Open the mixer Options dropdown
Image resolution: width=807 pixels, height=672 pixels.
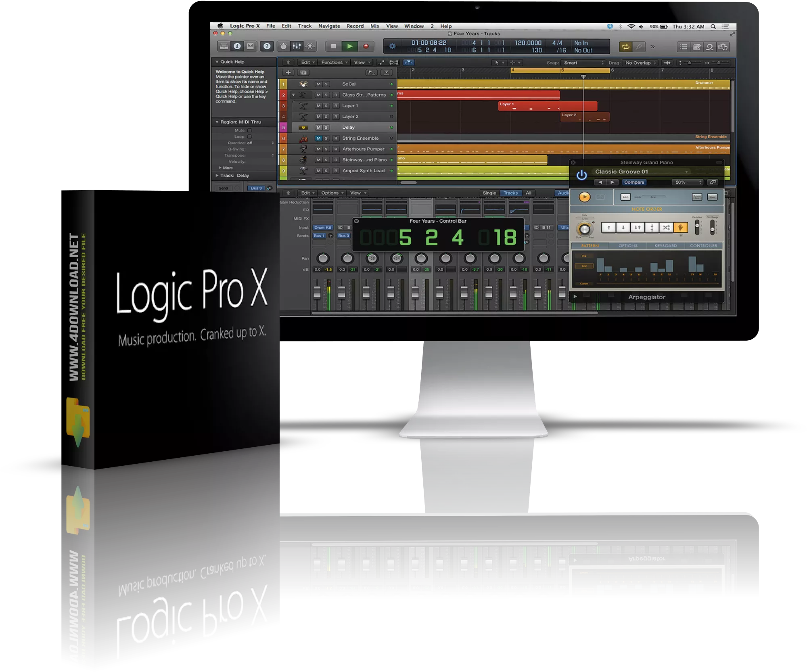coord(332,193)
